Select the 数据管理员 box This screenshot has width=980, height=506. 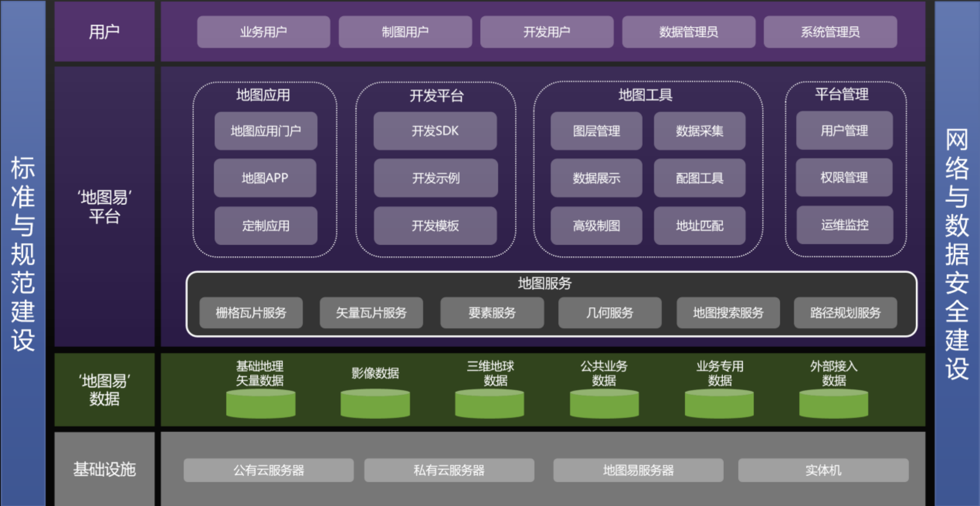tap(689, 32)
